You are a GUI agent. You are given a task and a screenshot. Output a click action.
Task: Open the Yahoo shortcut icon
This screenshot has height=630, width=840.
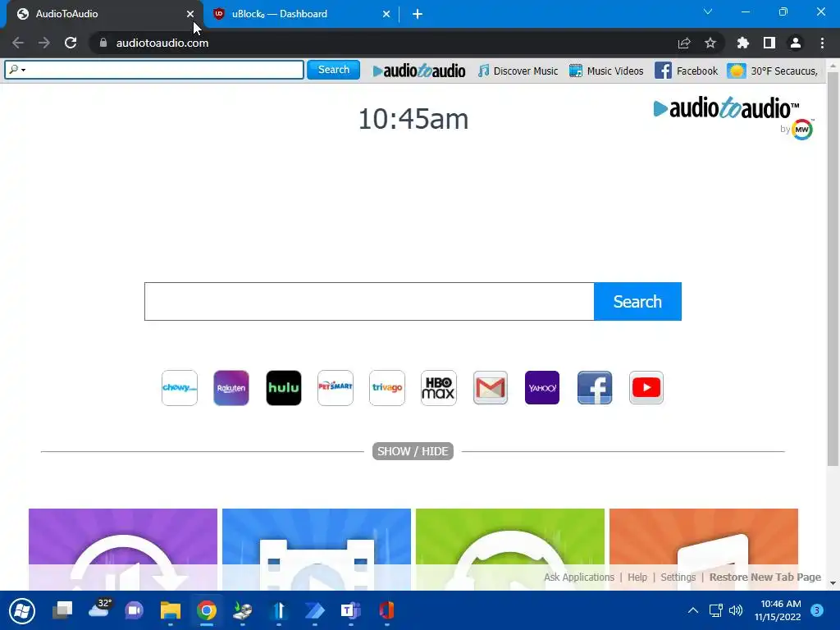click(542, 388)
